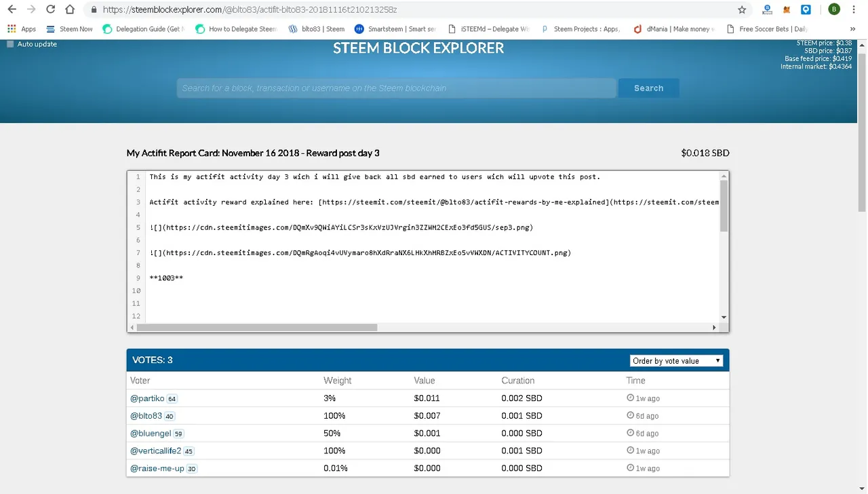The width and height of the screenshot is (868, 494).
Task: Open @raise-me-up voter profile
Action: point(157,468)
